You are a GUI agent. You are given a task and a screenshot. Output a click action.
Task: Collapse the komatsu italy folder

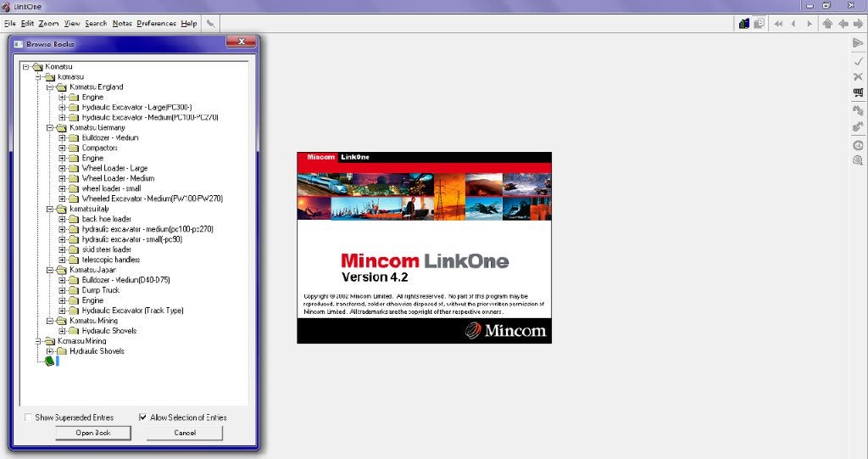(50, 210)
